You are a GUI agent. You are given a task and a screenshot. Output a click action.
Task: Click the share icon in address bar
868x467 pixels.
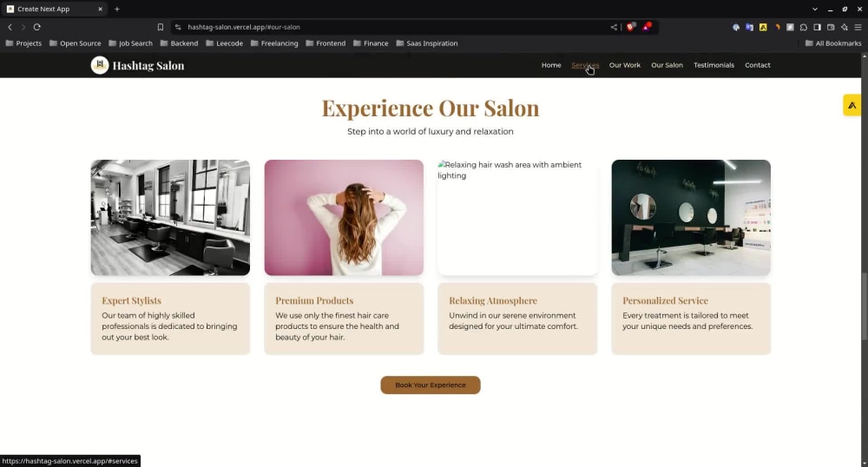[614, 27]
